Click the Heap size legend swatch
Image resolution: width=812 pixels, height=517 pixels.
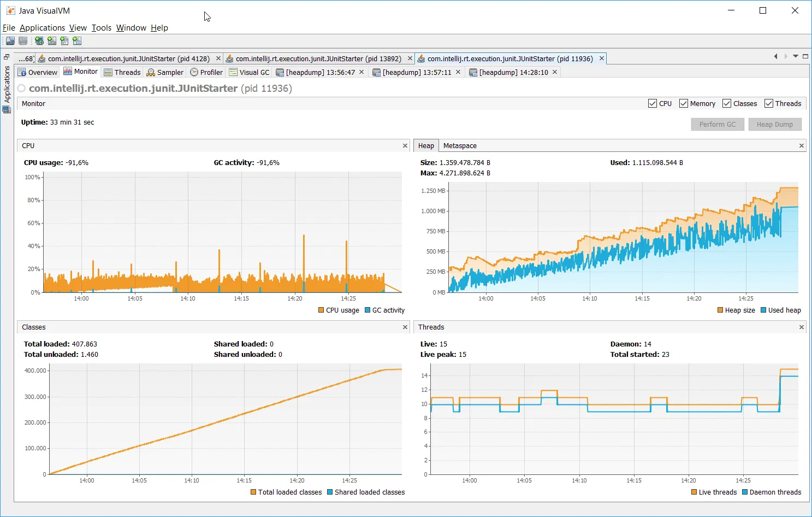coord(720,310)
